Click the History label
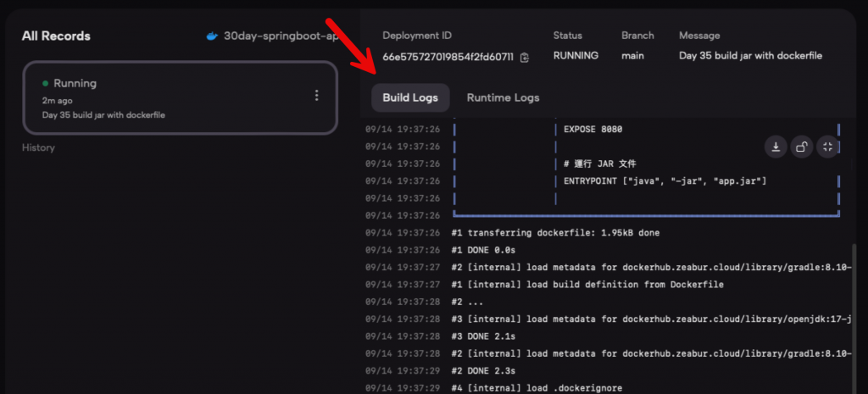868x394 pixels. (38, 147)
